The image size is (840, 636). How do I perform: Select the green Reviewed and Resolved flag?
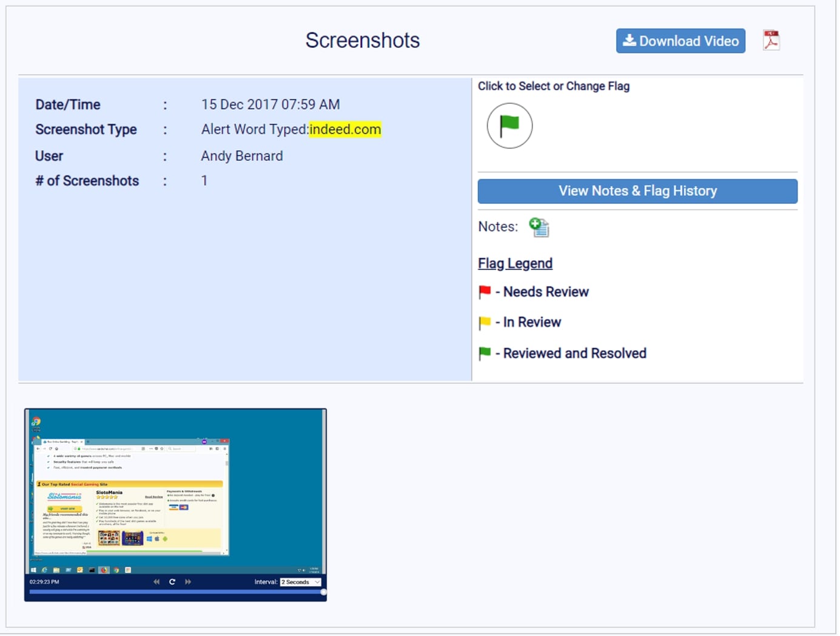(484, 353)
